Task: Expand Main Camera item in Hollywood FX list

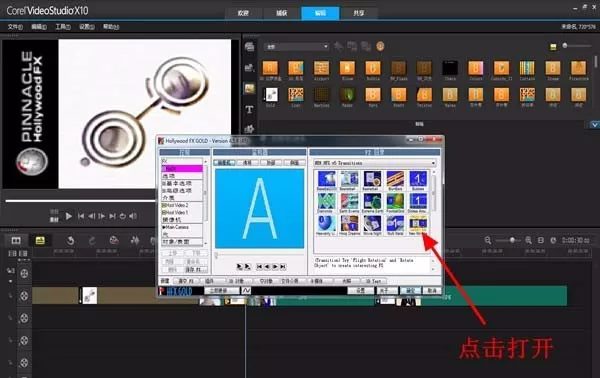Action: click(182, 227)
